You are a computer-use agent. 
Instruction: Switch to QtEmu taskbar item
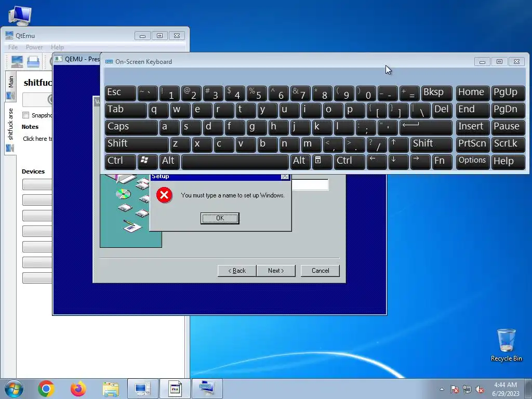pyautogui.click(x=143, y=389)
